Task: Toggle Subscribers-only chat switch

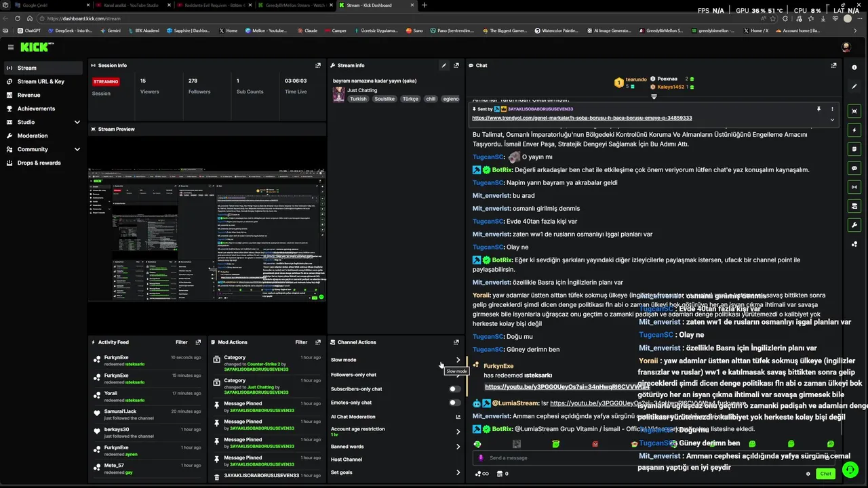Action: 455,389
